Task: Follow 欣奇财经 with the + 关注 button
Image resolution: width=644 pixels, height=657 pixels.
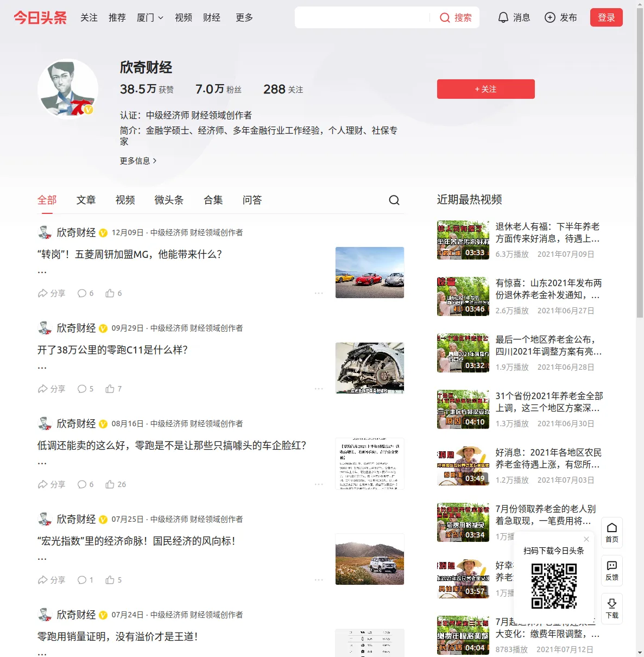Action: pyautogui.click(x=486, y=89)
